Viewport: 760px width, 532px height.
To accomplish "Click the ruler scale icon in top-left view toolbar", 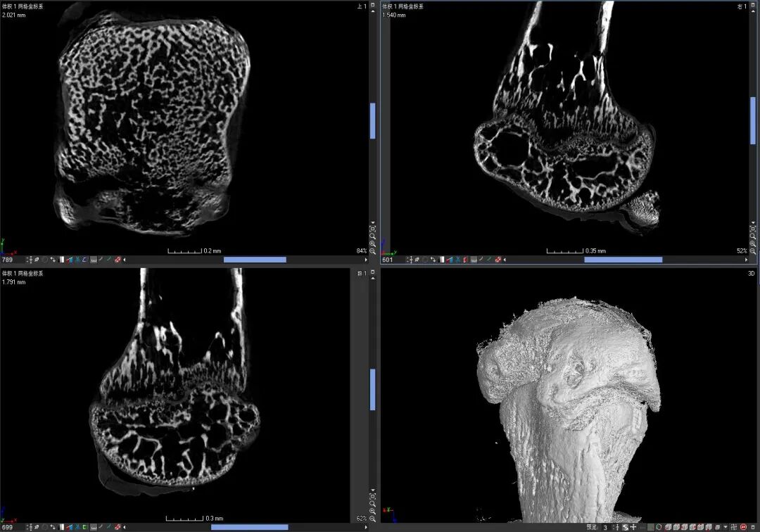I will click(x=94, y=260).
